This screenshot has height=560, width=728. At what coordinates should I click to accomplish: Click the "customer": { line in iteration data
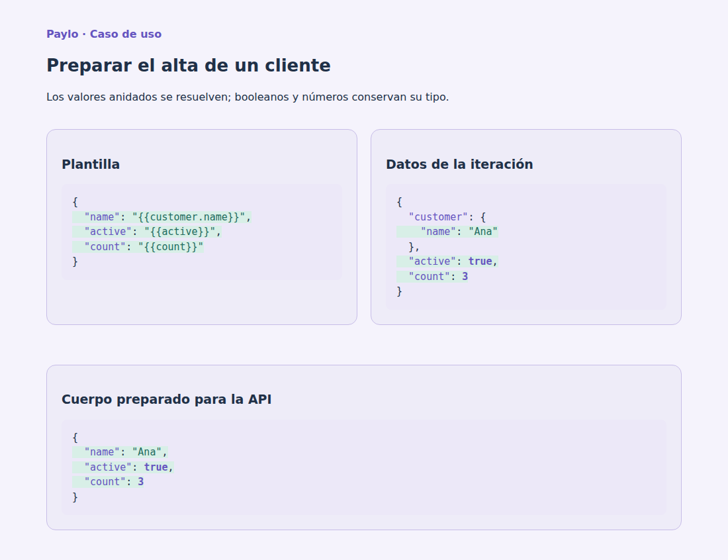447,217
